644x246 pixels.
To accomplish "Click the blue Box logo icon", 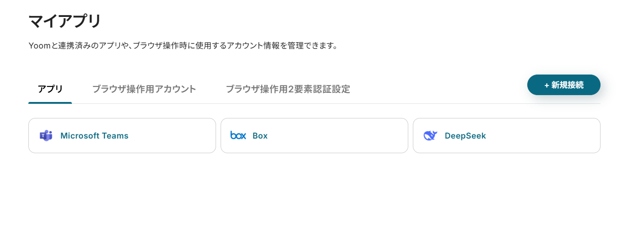I will click(x=238, y=135).
